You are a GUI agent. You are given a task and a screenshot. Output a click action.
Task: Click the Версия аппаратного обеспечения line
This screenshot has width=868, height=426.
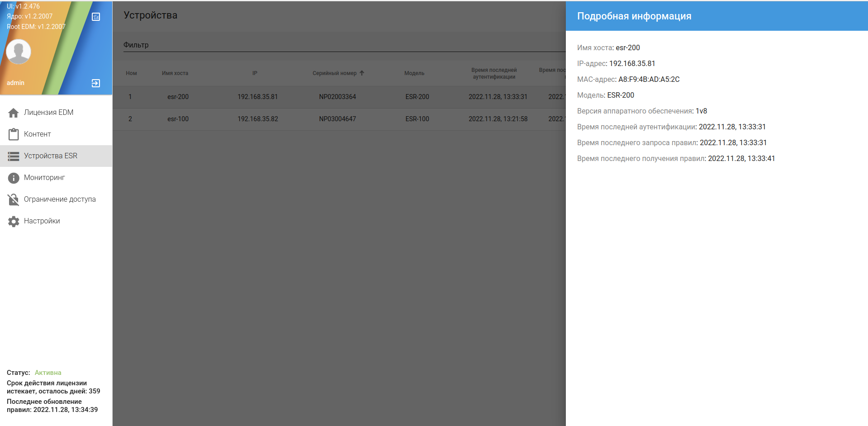pyautogui.click(x=642, y=111)
